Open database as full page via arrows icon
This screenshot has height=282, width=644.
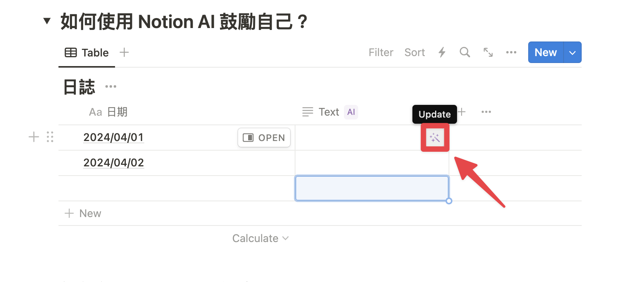coord(488,52)
